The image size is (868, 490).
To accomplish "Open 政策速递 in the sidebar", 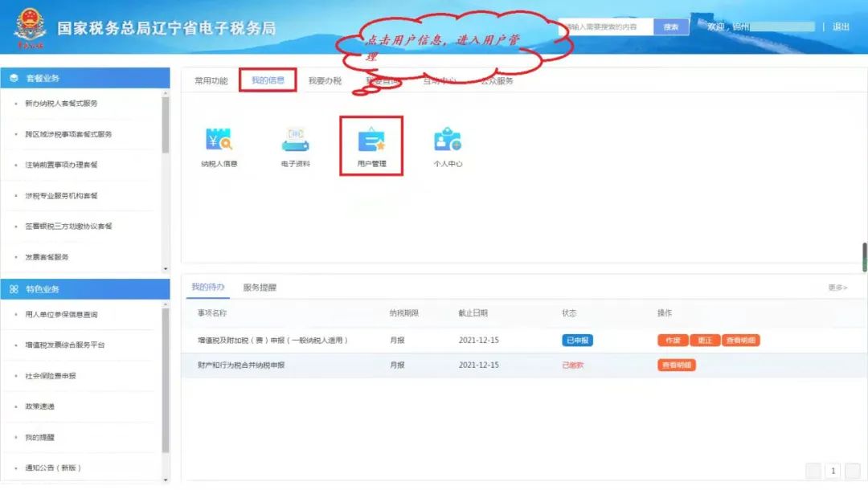I will [x=39, y=406].
